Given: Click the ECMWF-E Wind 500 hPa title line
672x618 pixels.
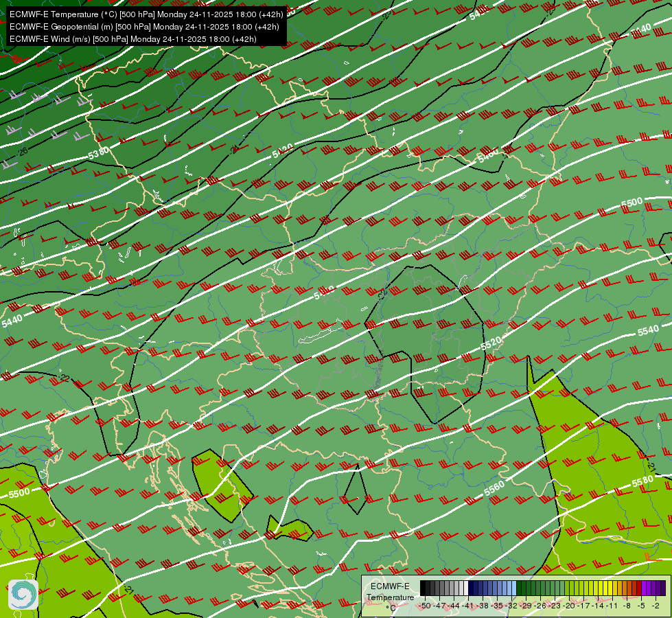Looking at the screenshot, I should pyautogui.click(x=133, y=39).
